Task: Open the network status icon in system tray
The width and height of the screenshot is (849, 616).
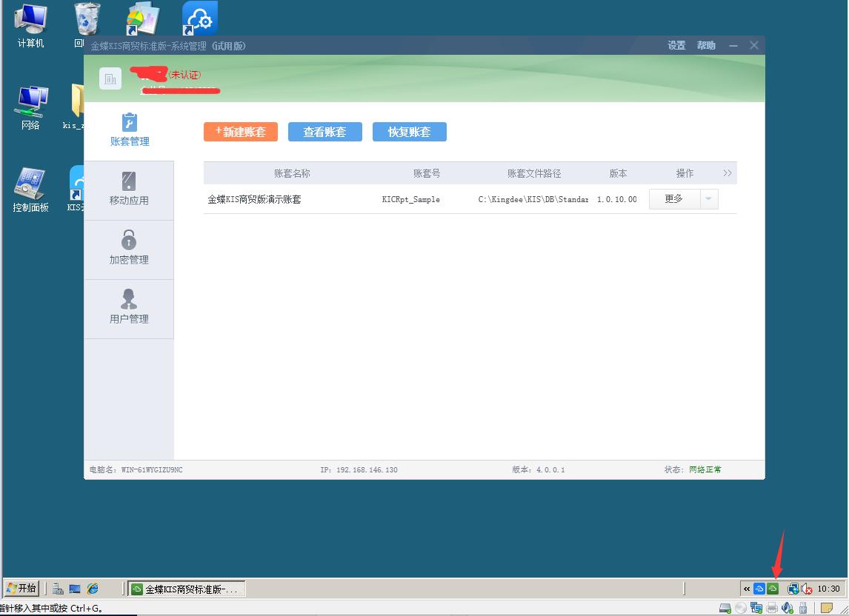Action: point(793,589)
